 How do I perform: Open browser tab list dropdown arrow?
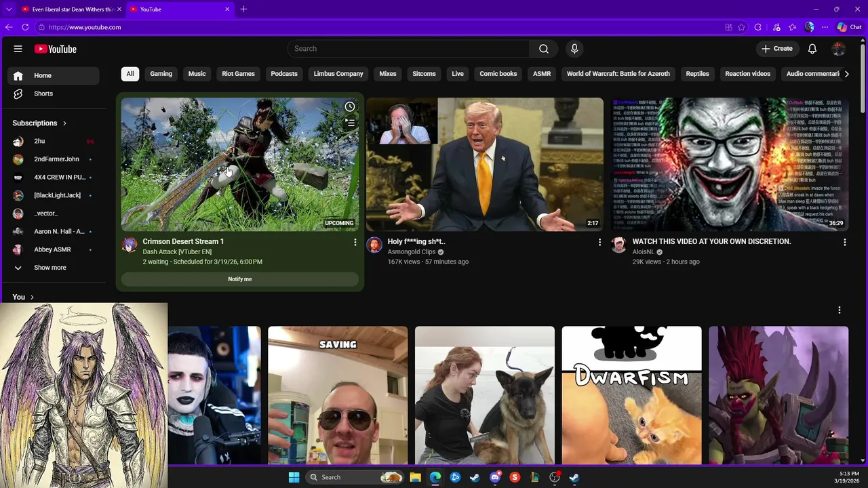click(x=9, y=9)
